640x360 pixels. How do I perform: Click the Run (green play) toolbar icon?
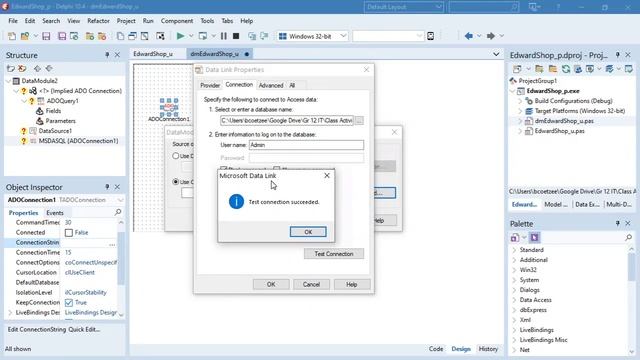[180, 36]
